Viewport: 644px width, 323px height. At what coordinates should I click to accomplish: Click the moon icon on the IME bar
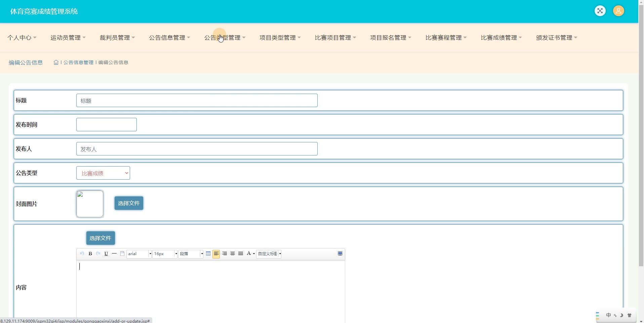pyautogui.click(x=622, y=315)
